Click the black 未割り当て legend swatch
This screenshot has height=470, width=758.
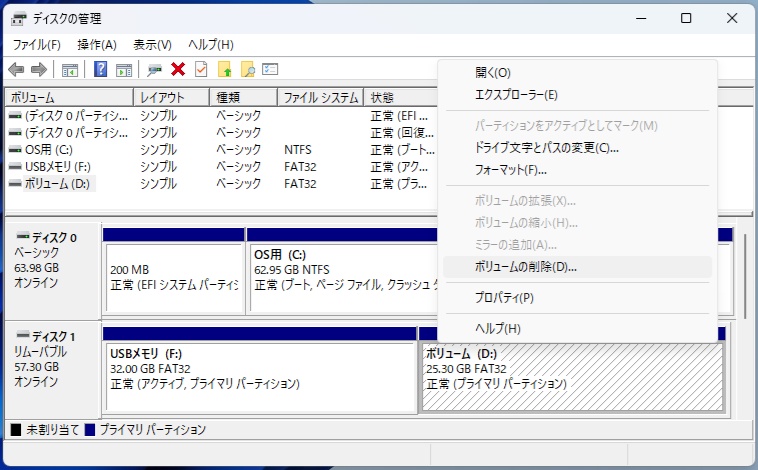tap(16, 429)
